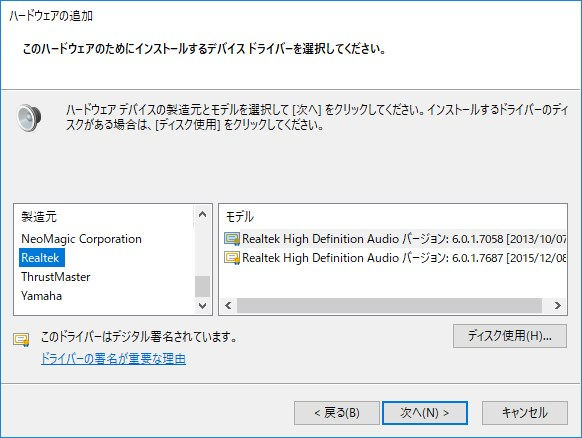Click the certificate icon of driver version 6.0.1.7058
582x438 pixels.
[x=232, y=239]
